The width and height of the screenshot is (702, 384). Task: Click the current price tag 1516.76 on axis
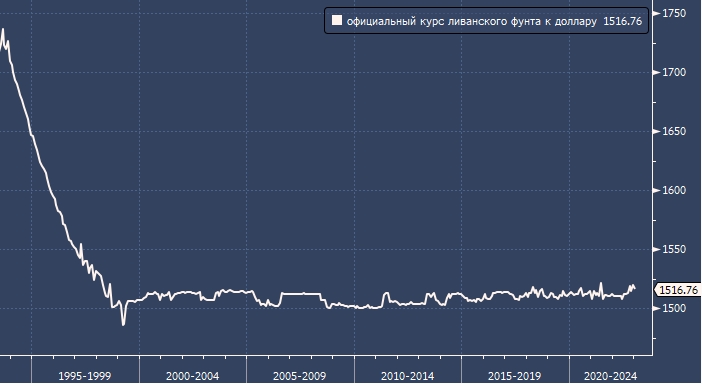click(x=677, y=290)
